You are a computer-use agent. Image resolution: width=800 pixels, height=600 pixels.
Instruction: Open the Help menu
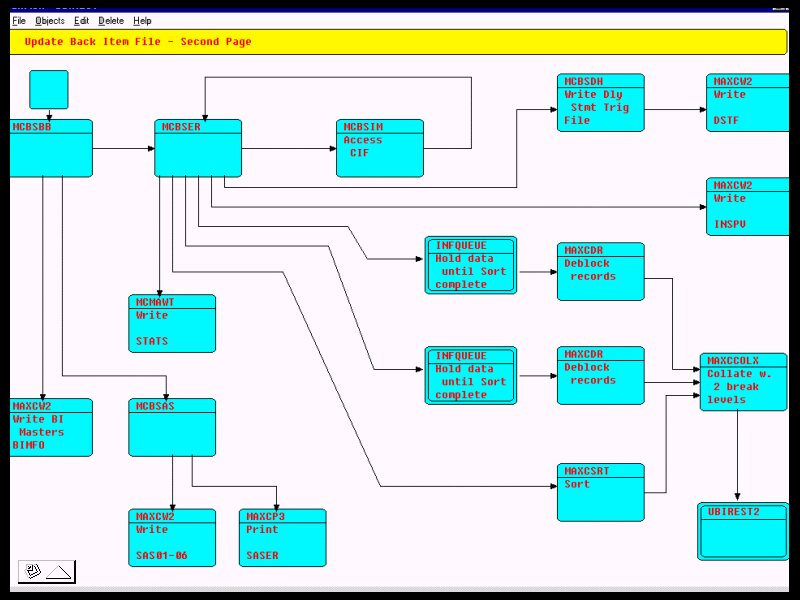point(142,21)
